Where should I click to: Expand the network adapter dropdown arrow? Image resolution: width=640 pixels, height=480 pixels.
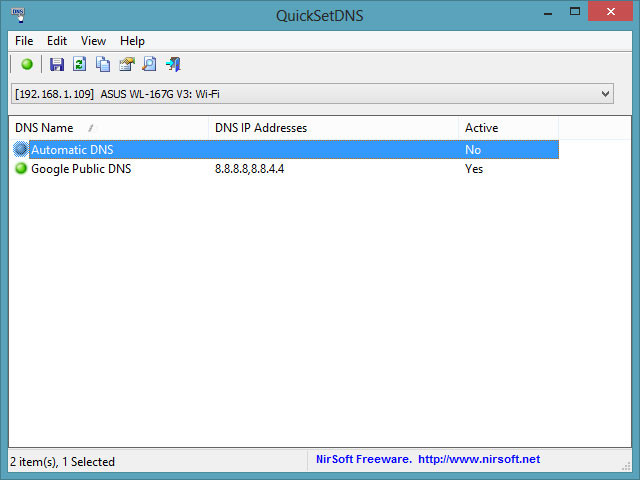(605, 94)
